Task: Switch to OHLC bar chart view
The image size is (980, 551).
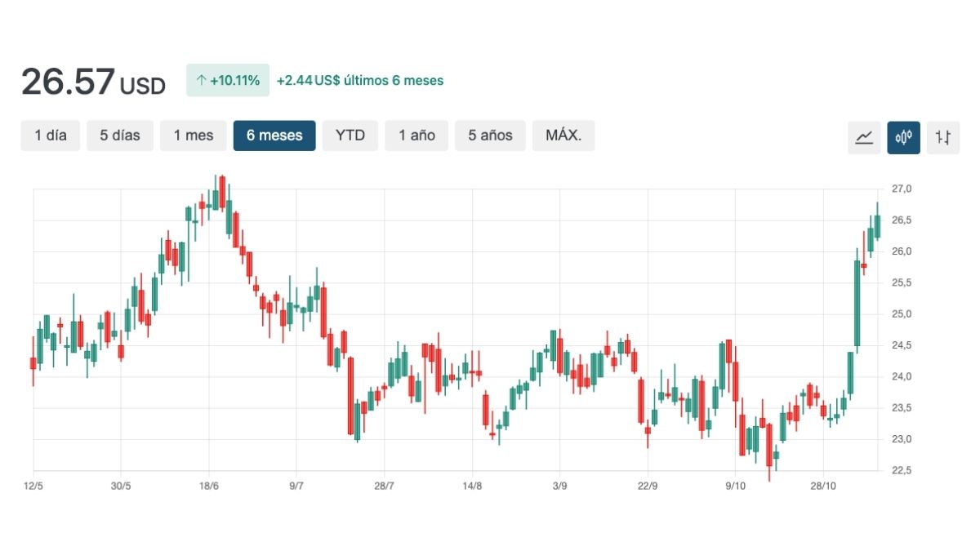Action: pyautogui.click(x=942, y=137)
